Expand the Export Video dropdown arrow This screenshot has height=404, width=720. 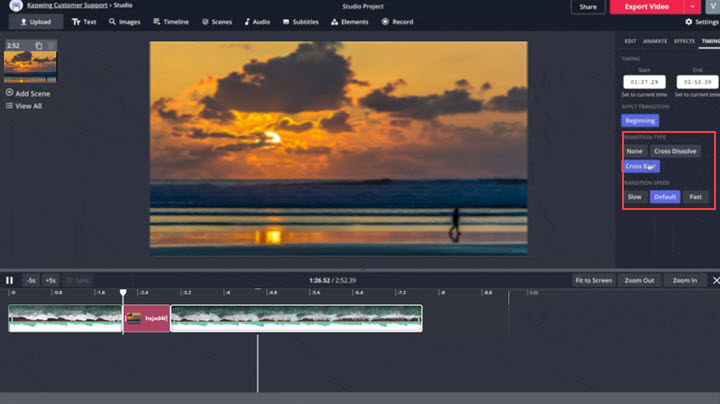(691, 7)
